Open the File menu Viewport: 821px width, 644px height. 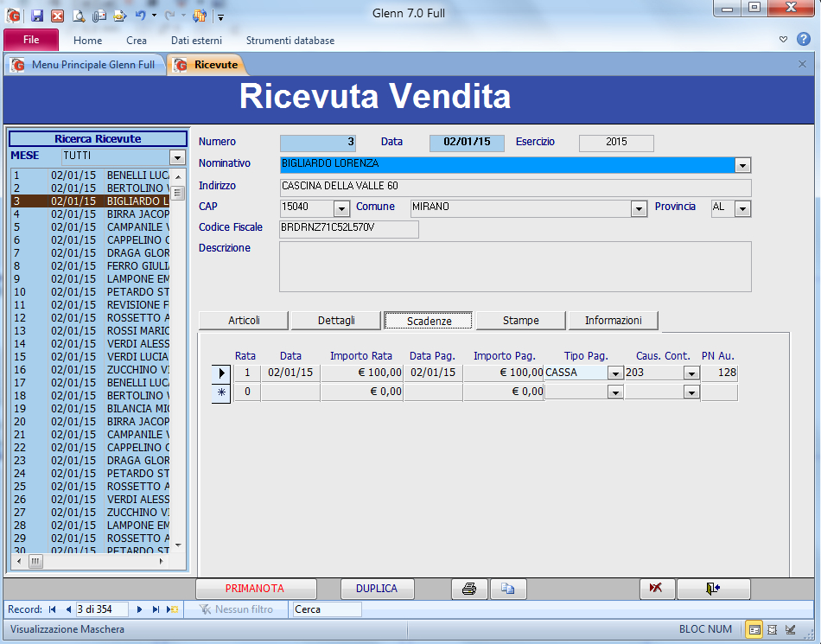point(31,40)
